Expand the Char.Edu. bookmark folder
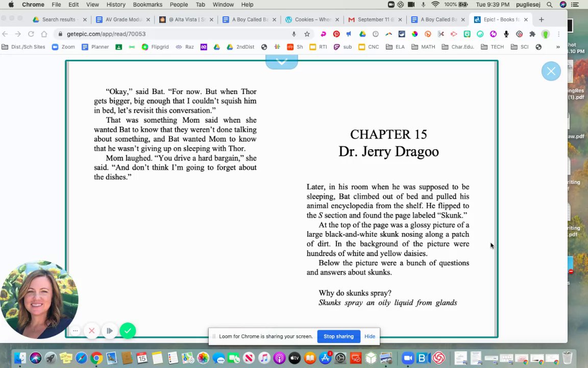Viewport: 588px width, 368px height. [458, 47]
